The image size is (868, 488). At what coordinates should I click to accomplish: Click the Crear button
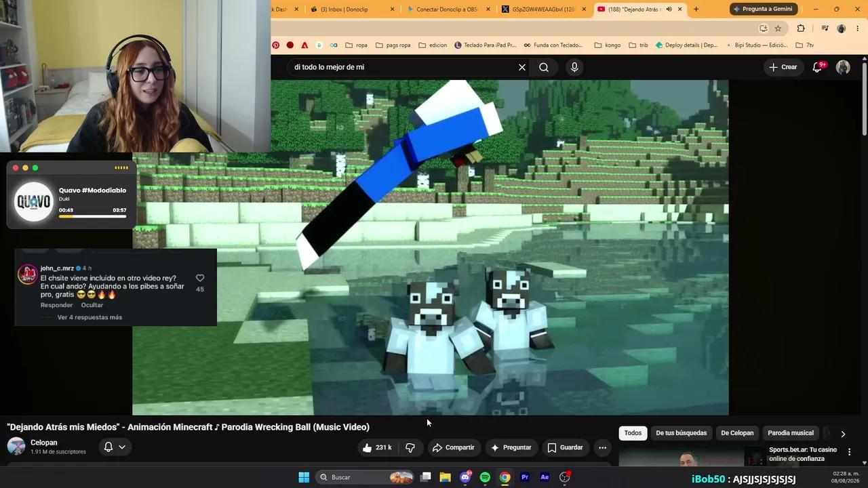point(783,67)
